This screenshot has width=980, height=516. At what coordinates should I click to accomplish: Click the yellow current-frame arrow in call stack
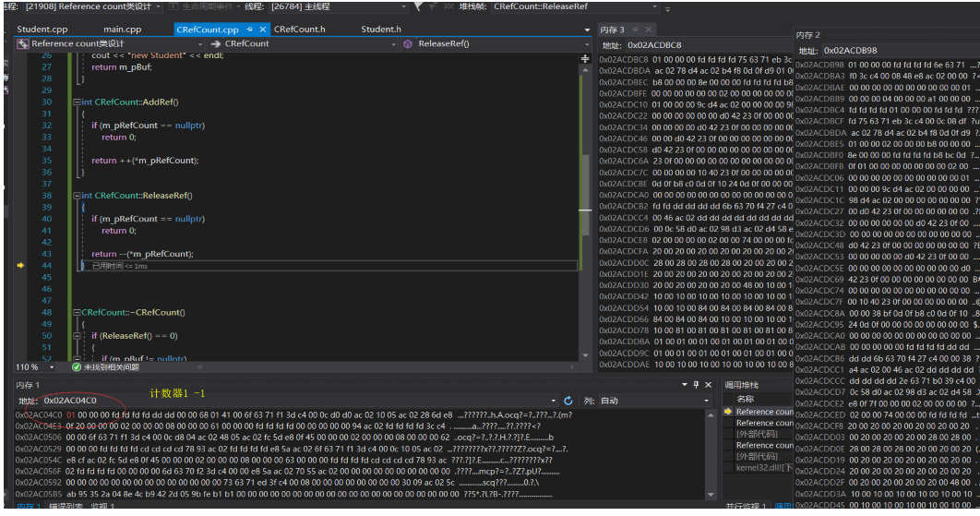point(727,412)
